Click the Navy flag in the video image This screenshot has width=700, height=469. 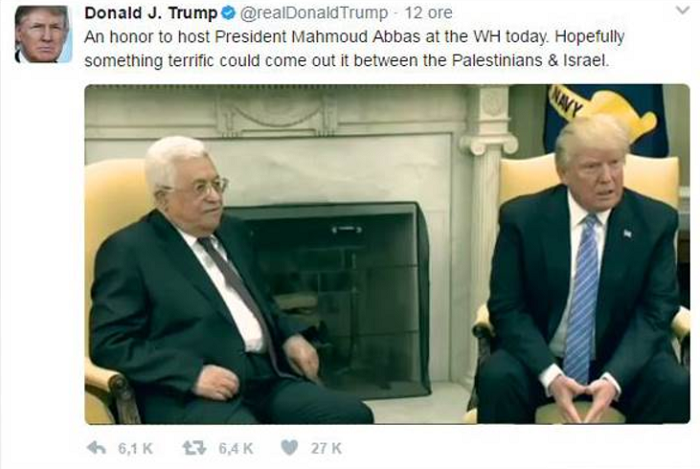(x=605, y=117)
